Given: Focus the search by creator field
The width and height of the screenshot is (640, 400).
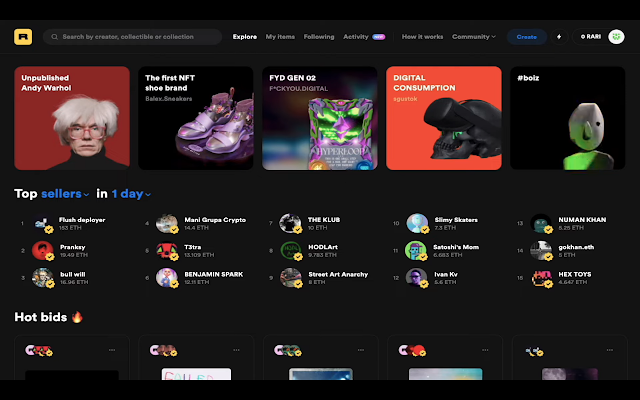Looking at the screenshot, I should (132, 37).
